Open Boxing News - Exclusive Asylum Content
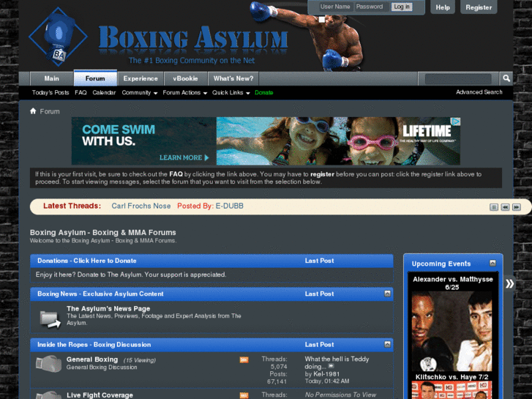Viewport: 532px width, 399px height. tap(100, 294)
